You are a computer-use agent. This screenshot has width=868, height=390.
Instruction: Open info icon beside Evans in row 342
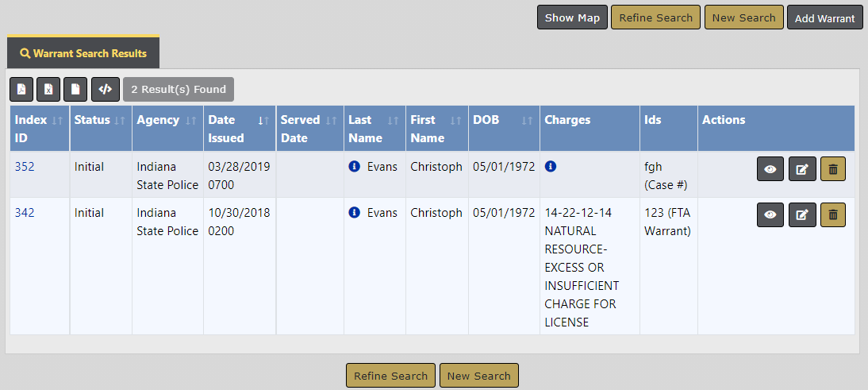click(x=355, y=212)
